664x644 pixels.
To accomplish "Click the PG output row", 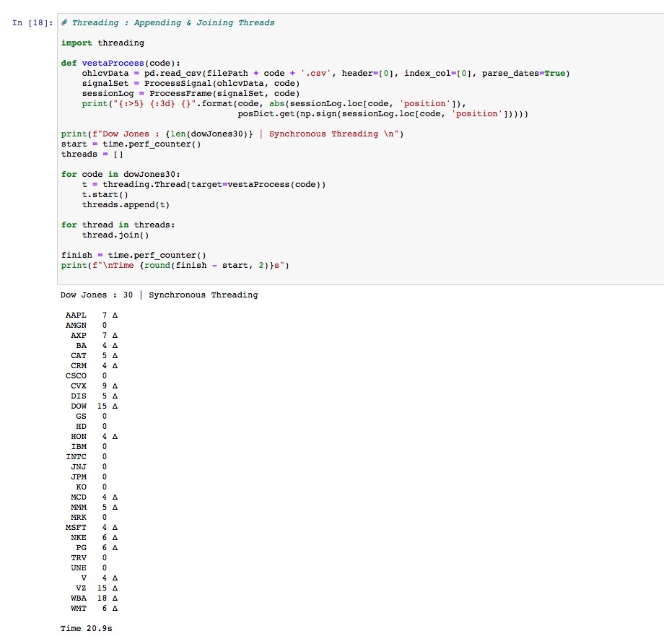I will [97, 548].
